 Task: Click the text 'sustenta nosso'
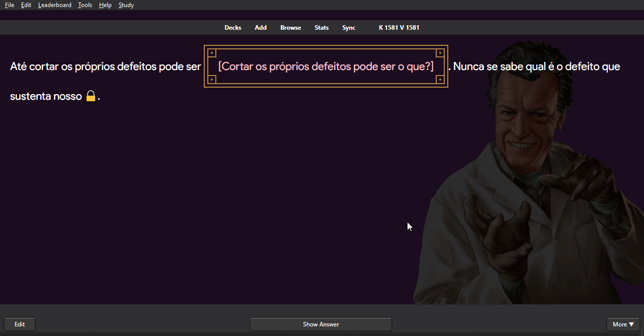(x=46, y=96)
